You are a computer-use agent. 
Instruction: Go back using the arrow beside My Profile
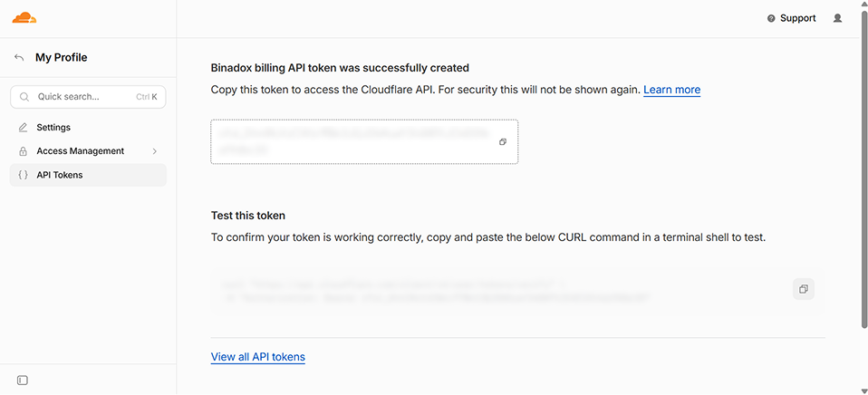tap(19, 58)
